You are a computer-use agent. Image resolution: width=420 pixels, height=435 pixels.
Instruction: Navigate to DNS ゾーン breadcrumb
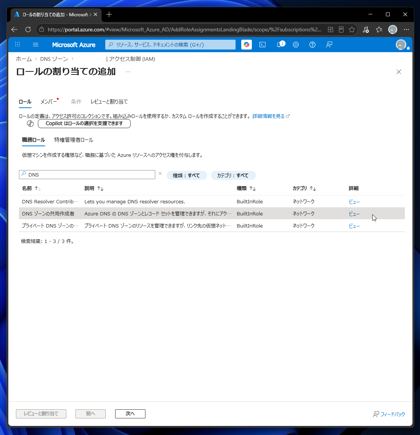pyautogui.click(x=54, y=59)
